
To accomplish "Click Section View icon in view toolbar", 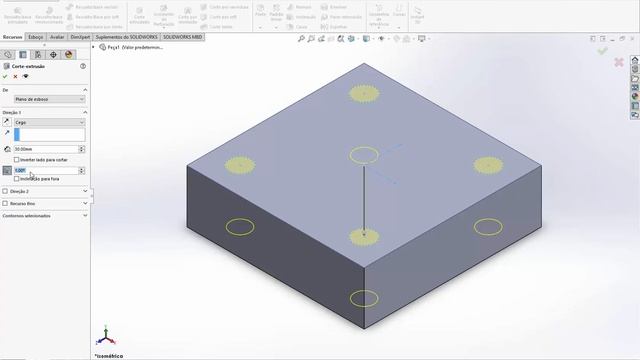I will point(331,39).
